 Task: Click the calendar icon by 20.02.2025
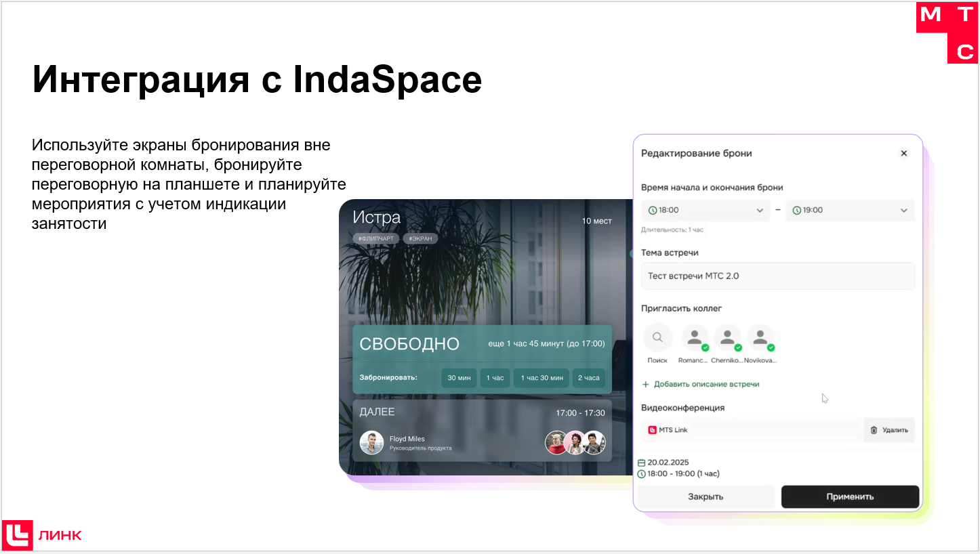pos(642,463)
